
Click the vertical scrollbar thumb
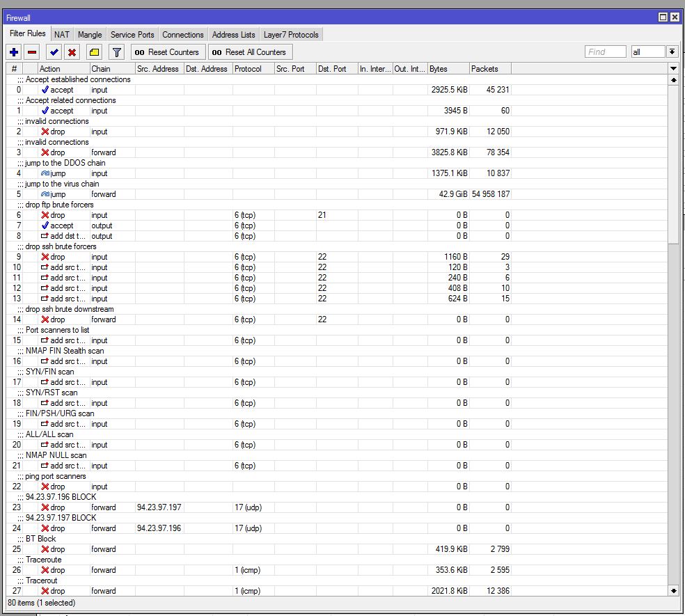coord(673,164)
